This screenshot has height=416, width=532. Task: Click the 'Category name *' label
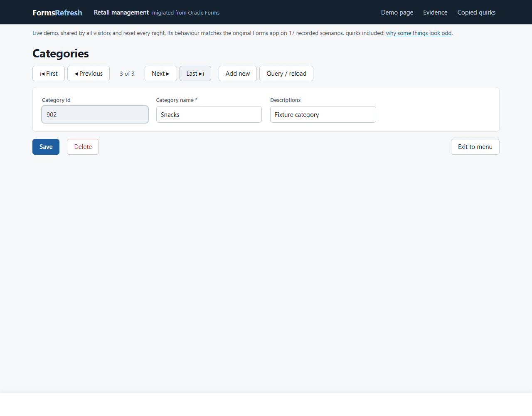[x=177, y=100]
